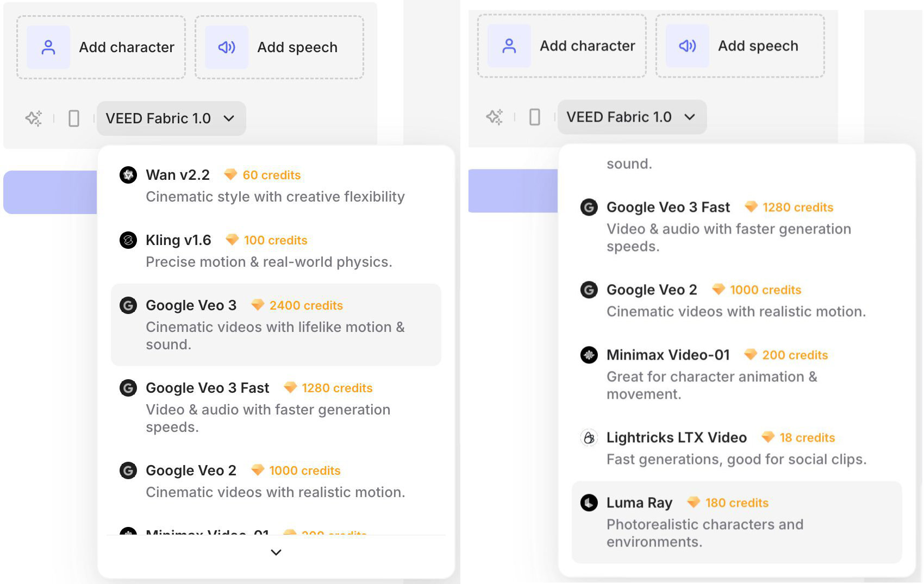Click diamond icon beside 2400 credits
924x584 pixels.
click(x=258, y=305)
